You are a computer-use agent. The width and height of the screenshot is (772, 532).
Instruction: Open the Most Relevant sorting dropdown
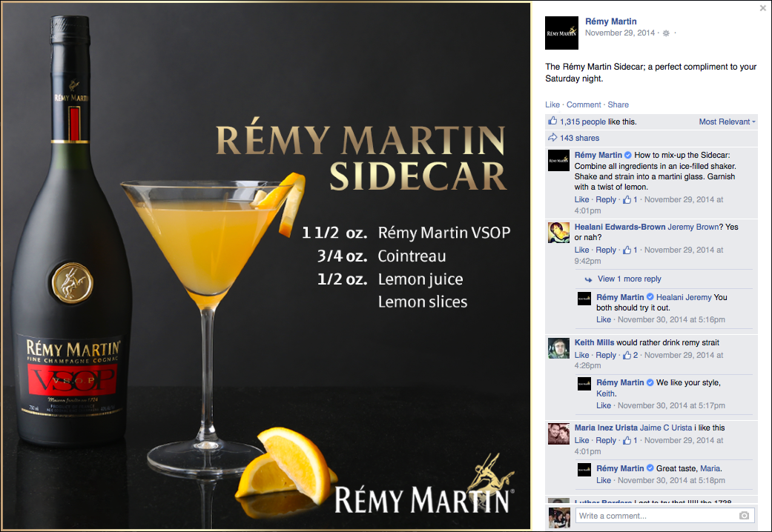coord(727,122)
